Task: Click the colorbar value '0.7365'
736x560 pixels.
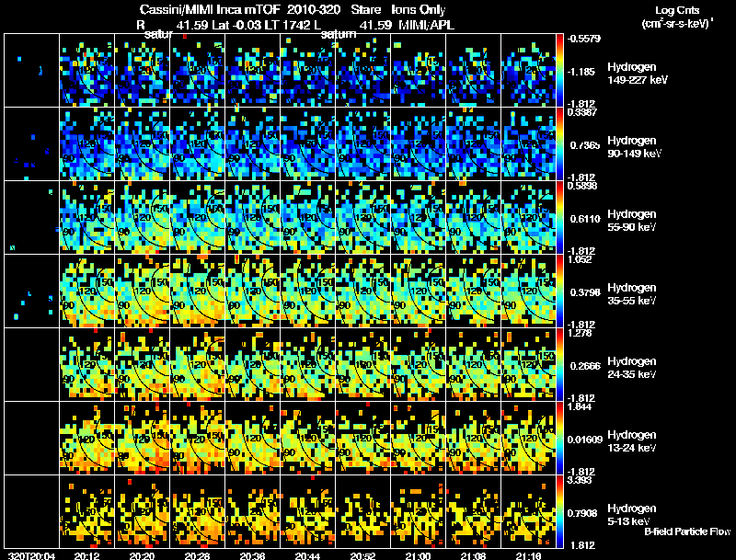Action: coord(585,145)
